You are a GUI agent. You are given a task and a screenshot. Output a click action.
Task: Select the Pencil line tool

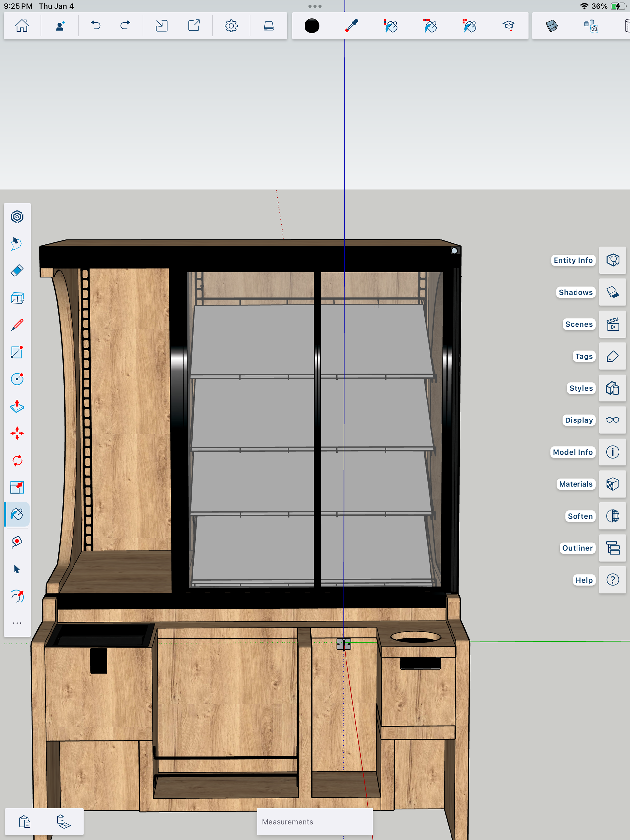[x=17, y=325]
